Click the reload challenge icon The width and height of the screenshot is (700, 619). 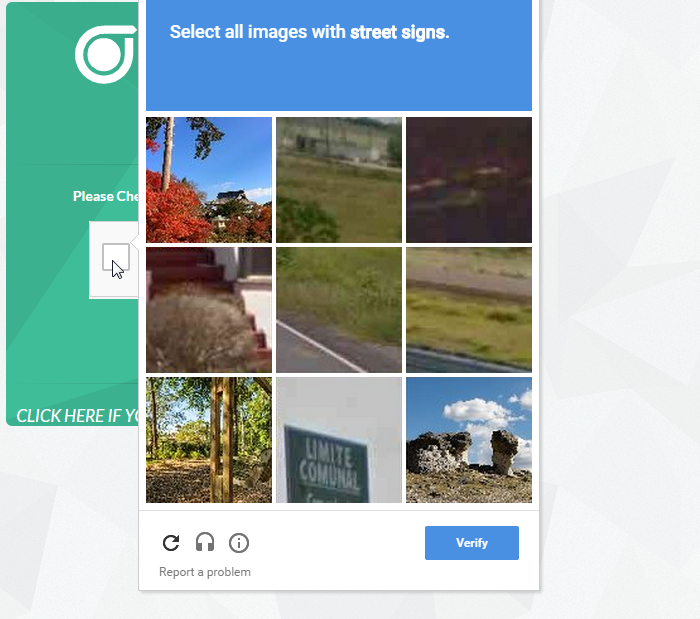[171, 543]
